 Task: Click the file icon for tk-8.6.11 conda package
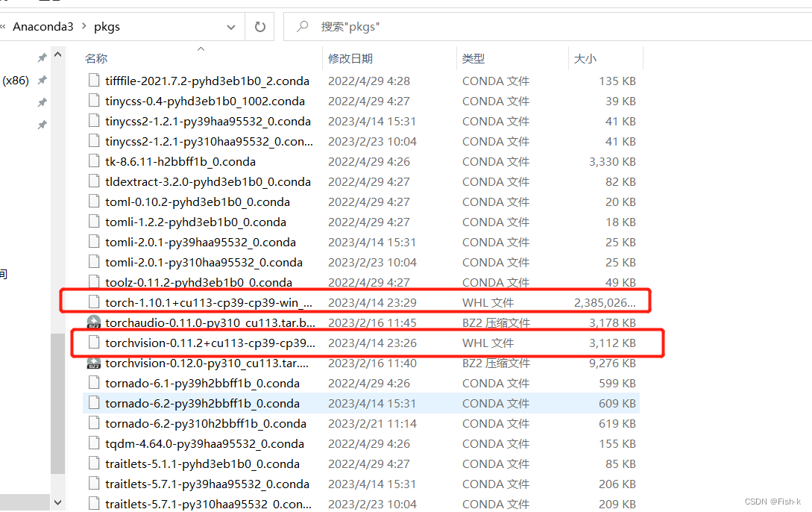[x=94, y=161]
